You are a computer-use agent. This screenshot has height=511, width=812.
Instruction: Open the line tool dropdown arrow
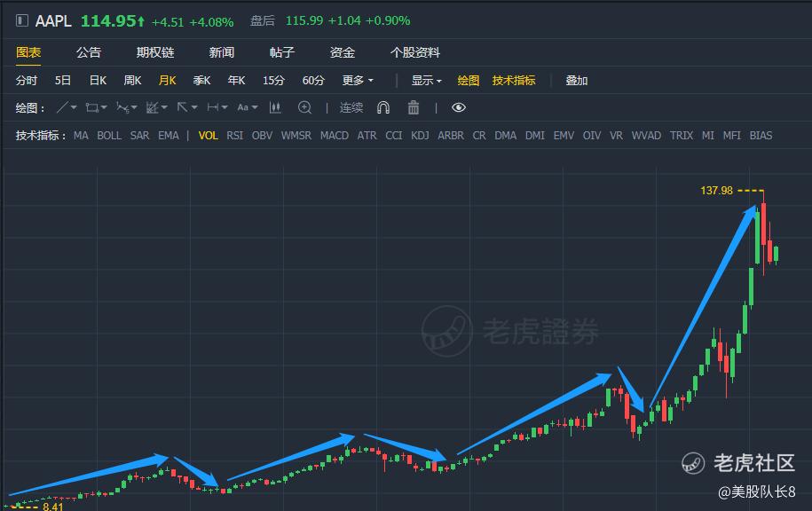pyautogui.click(x=74, y=107)
